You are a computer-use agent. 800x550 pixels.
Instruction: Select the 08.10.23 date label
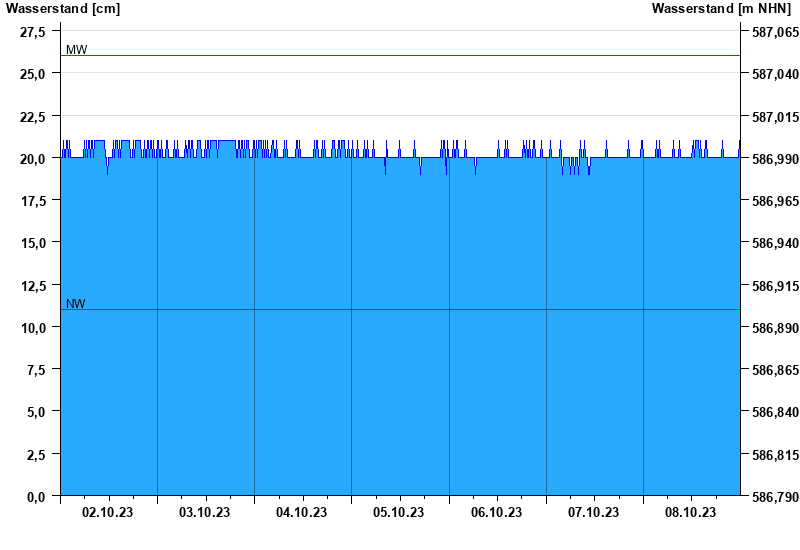(691, 513)
